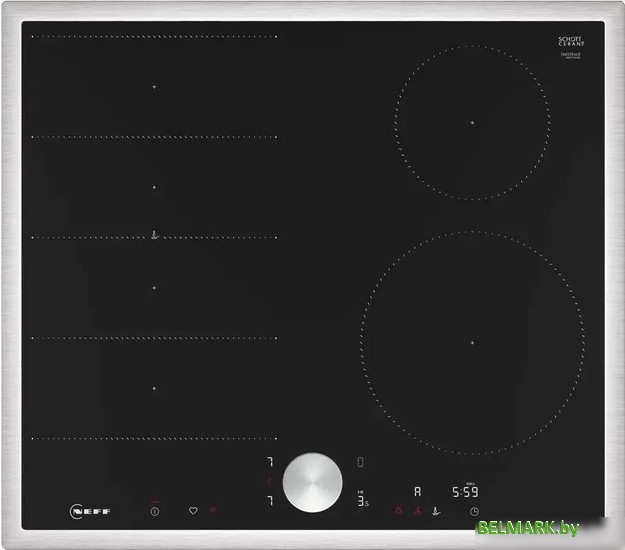Select the large lower-right round cooking zone

coord(472,343)
